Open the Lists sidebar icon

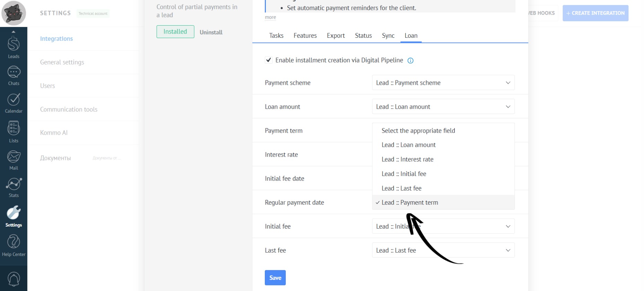[x=14, y=132]
